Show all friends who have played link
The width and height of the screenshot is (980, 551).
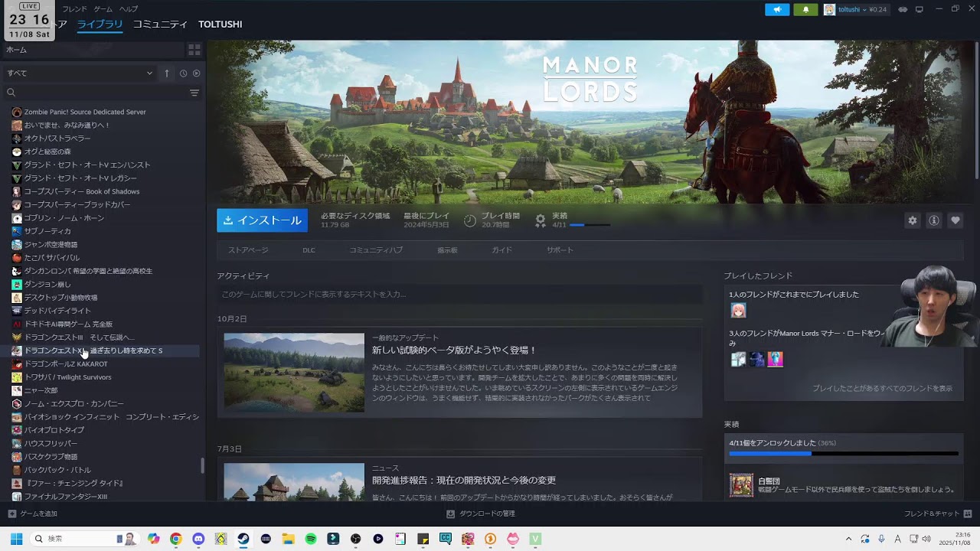coord(882,389)
